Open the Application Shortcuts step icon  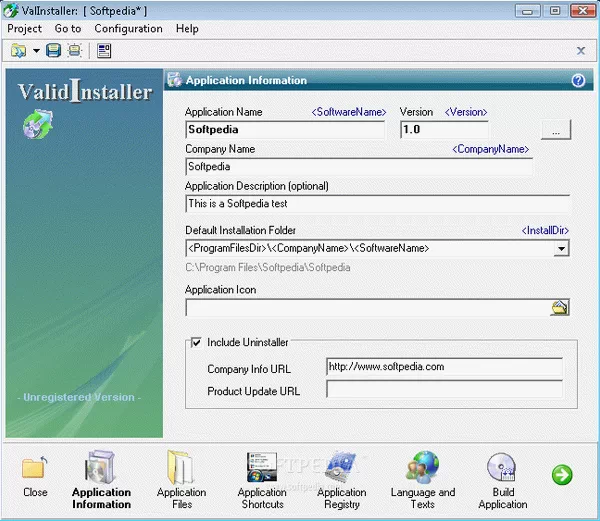[x=262, y=467]
